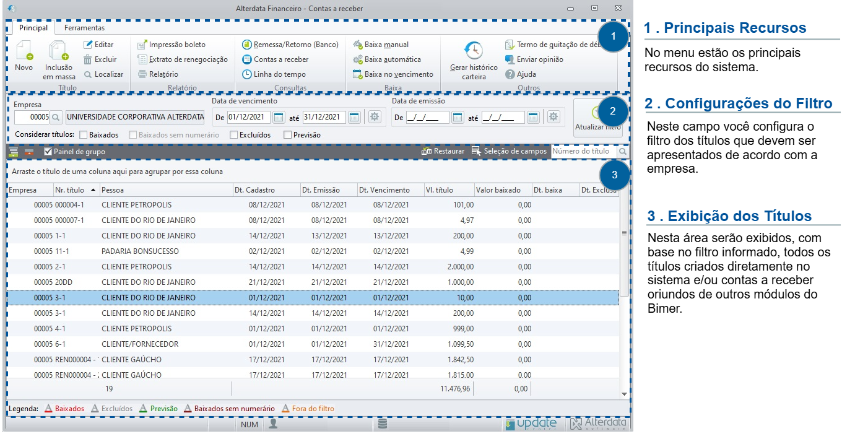868x444 pixels.
Task: Uncheck Painel de grupo checkbox
Action: (48, 151)
